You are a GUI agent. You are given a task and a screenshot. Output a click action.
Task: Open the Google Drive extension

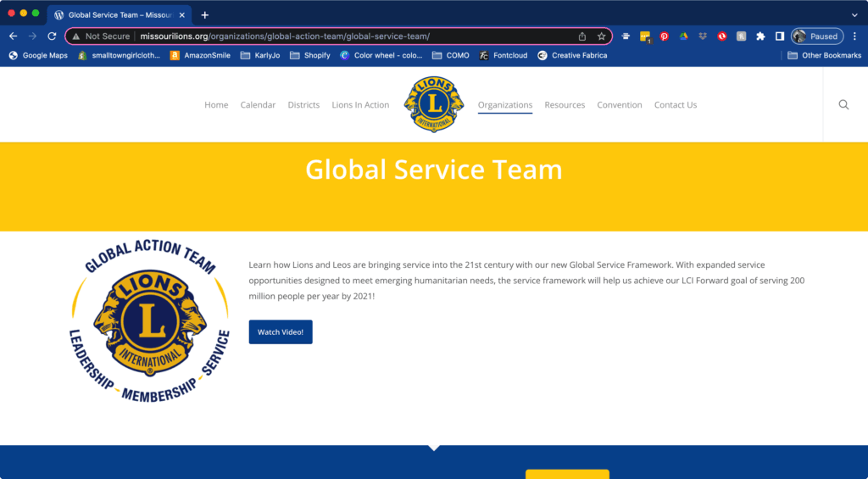click(683, 36)
